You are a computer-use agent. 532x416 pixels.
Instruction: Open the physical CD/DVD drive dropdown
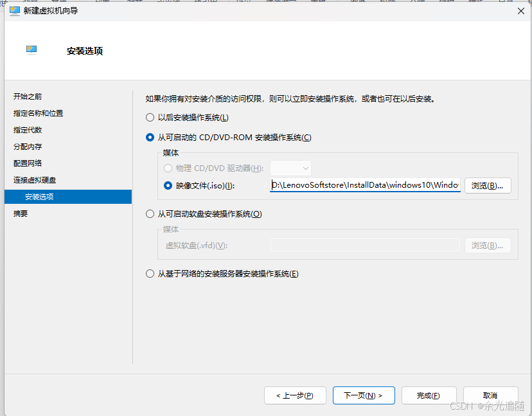[291, 168]
